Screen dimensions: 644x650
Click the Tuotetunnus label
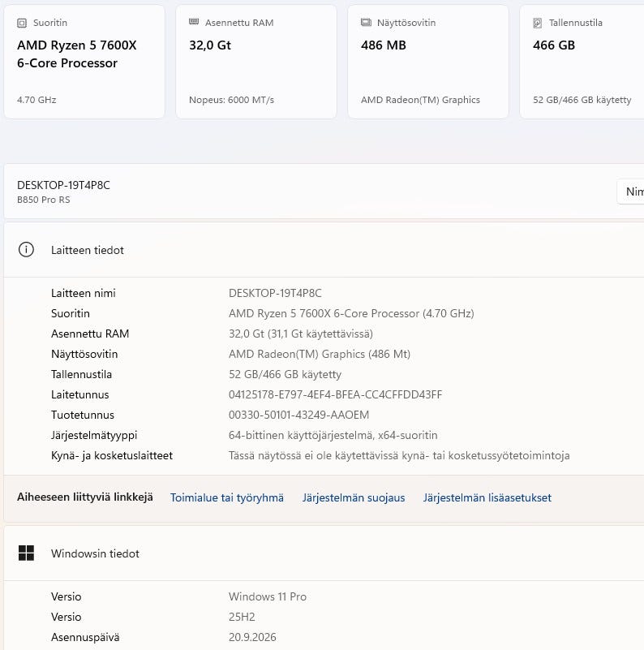(83, 415)
